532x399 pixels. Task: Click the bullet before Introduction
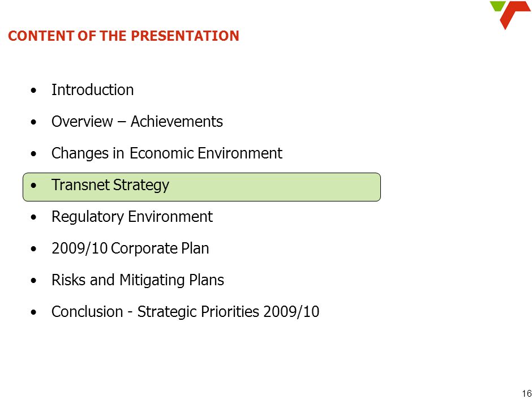click(33, 91)
